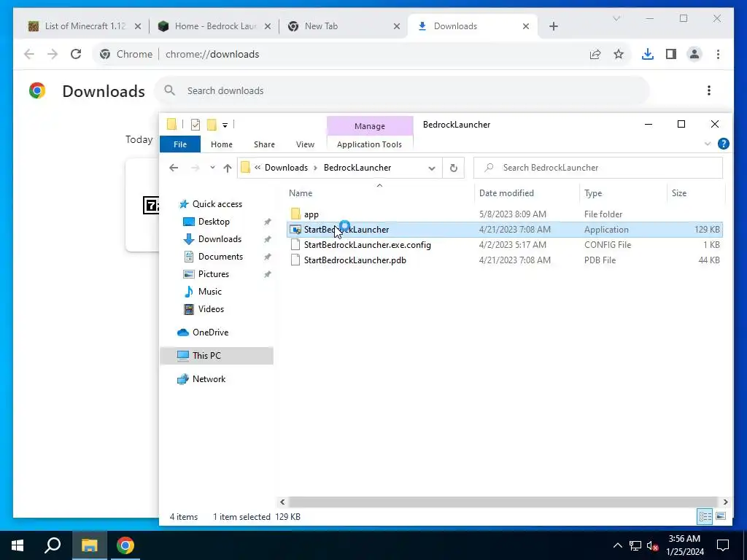Switch to Large icons view in status bar
Viewport: 747px width, 560px height.
coord(721,517)
